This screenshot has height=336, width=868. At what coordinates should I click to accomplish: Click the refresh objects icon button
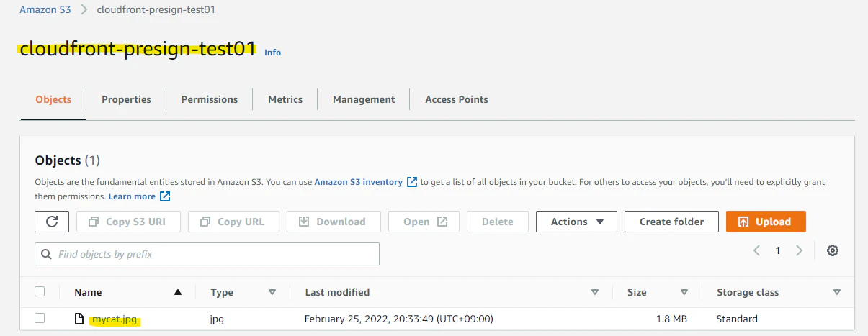point(52,222)
